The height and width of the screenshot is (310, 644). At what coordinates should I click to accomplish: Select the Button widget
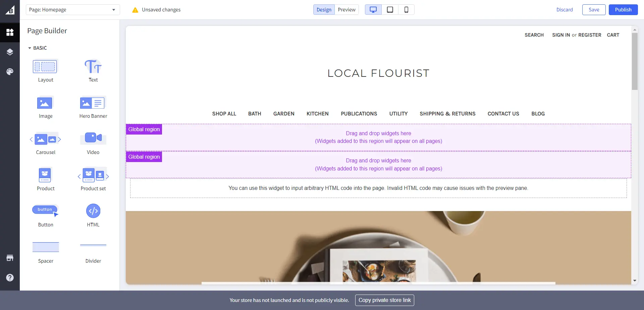click(x=45, y=215)
